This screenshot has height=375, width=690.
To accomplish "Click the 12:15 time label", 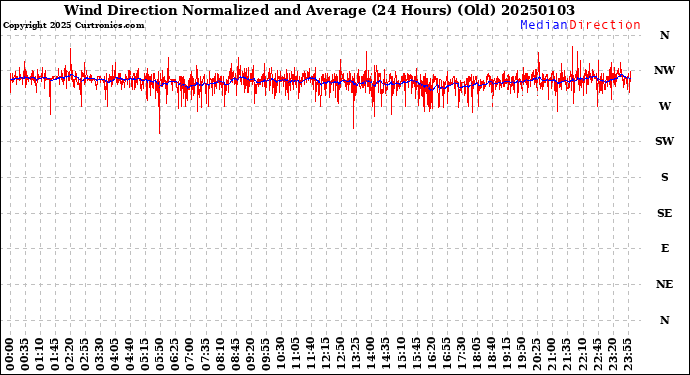I will (326, 354).
